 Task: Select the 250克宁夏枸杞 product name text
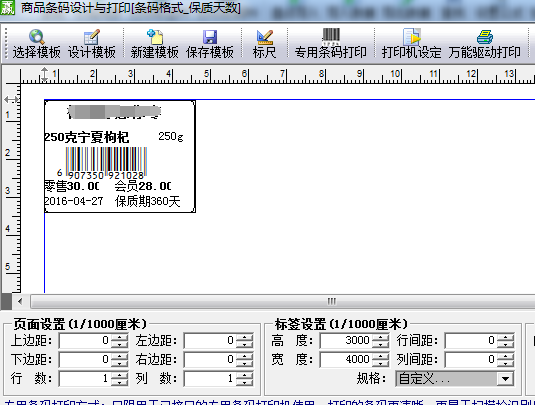pos(87,137)
